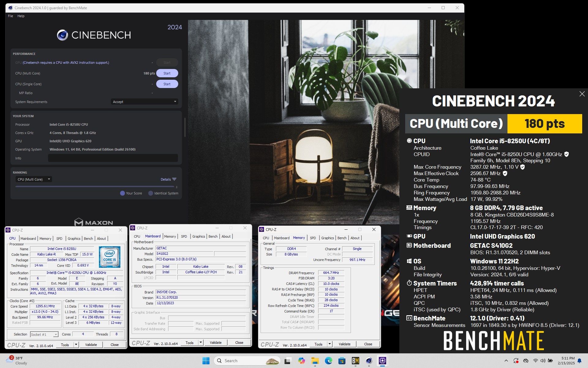This screenshot has width=588, height=368.
Task: Click Close button in left CPU-Z window
Action: (x=115, y=345)
